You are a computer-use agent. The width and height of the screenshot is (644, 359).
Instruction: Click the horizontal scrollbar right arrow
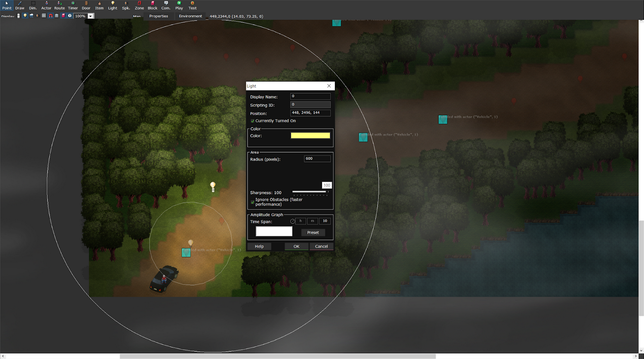[x=636, y=356]
